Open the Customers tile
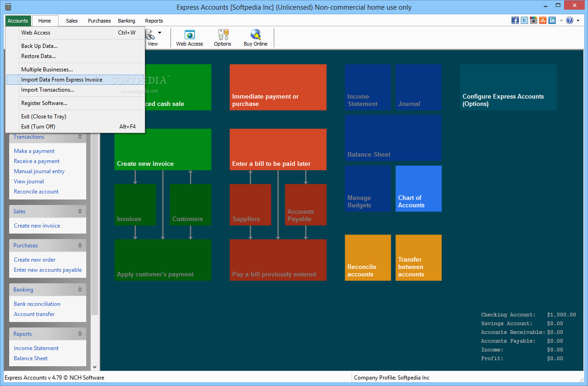Screen dimensions: 588x386 click(x=190, y=205)
